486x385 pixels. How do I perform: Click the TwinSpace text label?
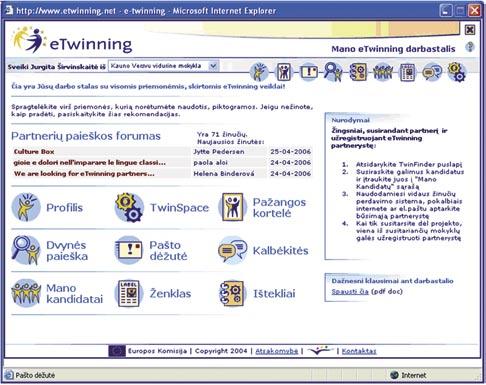[179, 208]
